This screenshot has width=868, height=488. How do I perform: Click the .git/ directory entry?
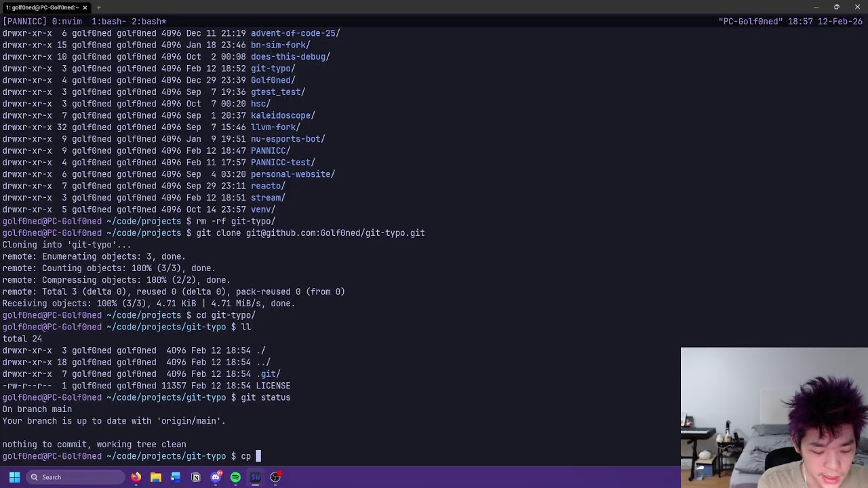pos(268,374)
